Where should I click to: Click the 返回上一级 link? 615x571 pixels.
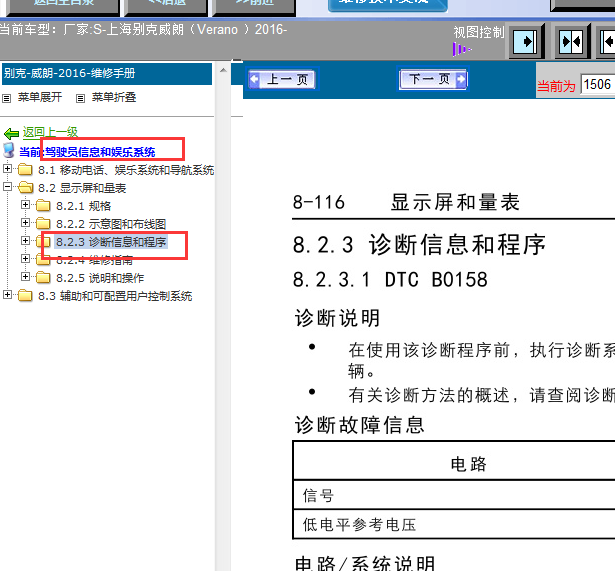point(50,132)
